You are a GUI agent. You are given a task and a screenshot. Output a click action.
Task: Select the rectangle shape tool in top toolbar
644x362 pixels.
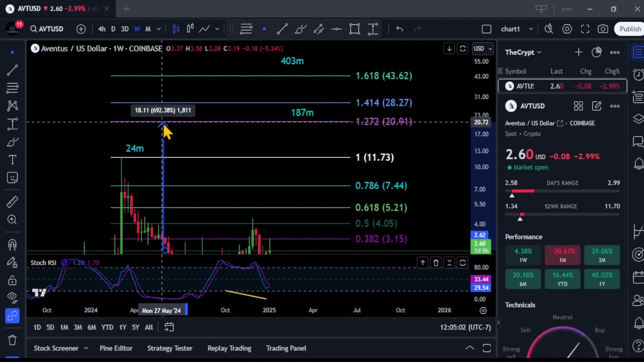tap(355, 29)
